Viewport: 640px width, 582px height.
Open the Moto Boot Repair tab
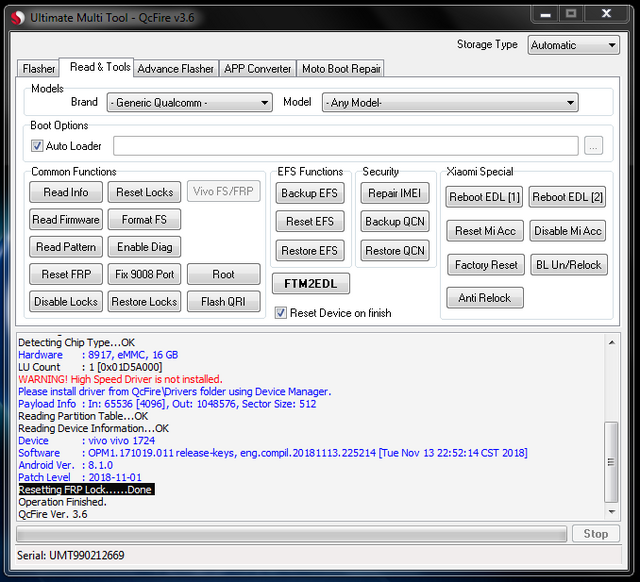[x=341, y=69]
